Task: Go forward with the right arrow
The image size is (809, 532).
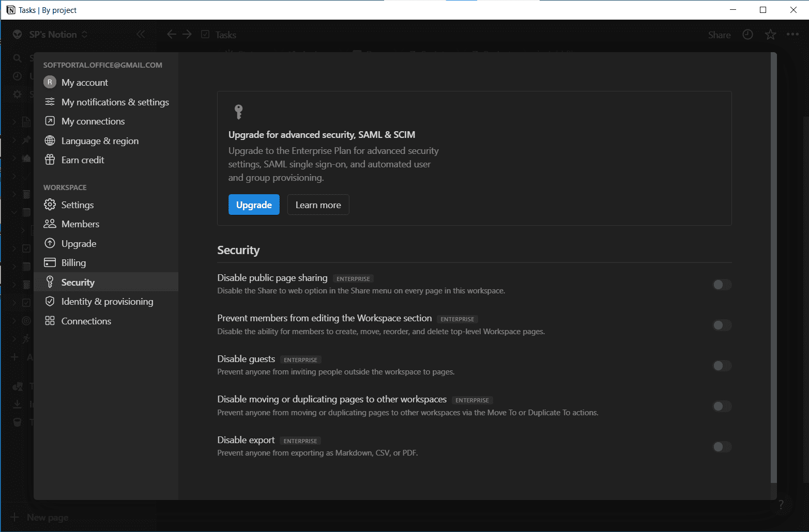Action: tap(187, 34)
